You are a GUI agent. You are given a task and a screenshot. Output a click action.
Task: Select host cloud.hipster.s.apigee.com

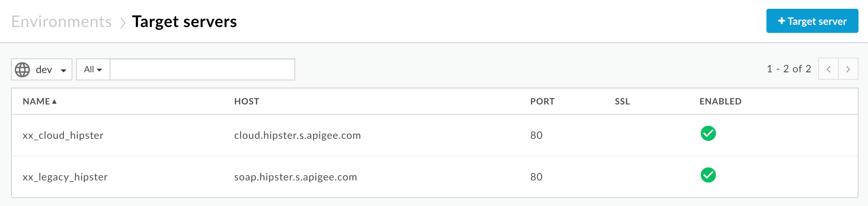point(297,135)
